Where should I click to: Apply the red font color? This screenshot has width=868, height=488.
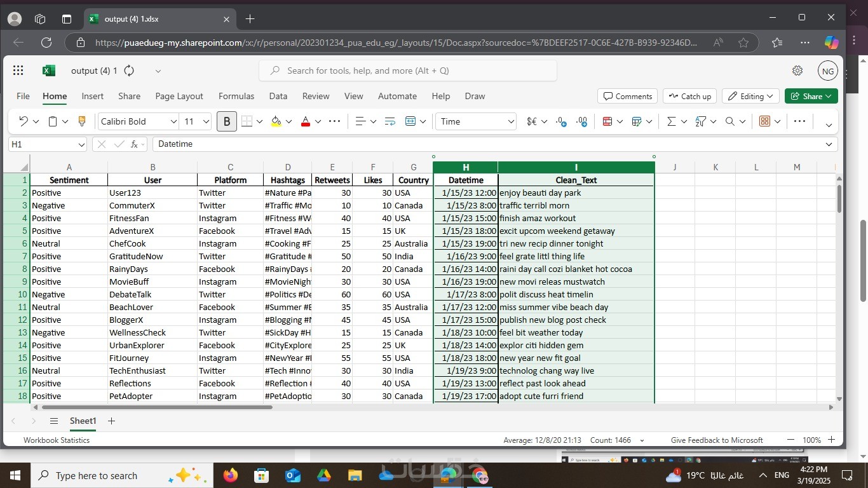click(306, 121)
